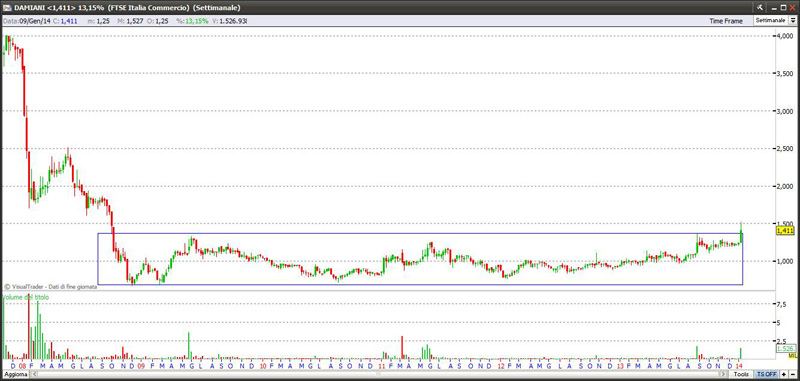
Task: Click the 3,500 price axis label
Action: click(785, 73)
